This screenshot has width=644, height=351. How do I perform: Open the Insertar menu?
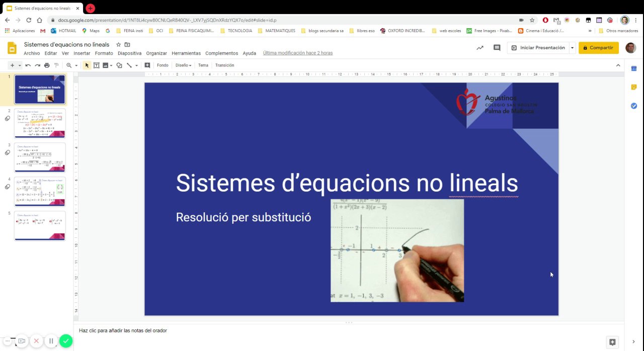[x=82, y=53]
